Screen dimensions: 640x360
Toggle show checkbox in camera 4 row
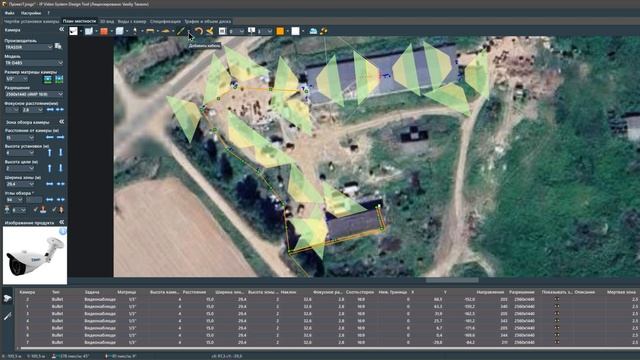(557, 321)
